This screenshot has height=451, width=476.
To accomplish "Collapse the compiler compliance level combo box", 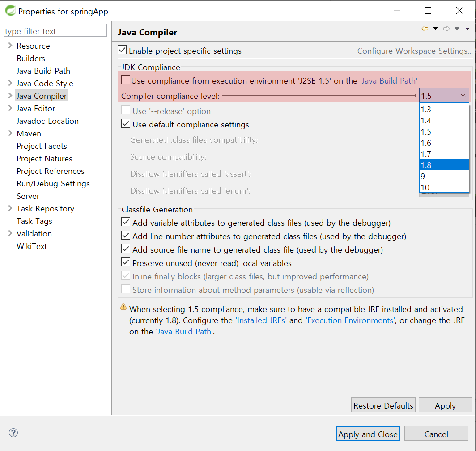I will 444,96.
